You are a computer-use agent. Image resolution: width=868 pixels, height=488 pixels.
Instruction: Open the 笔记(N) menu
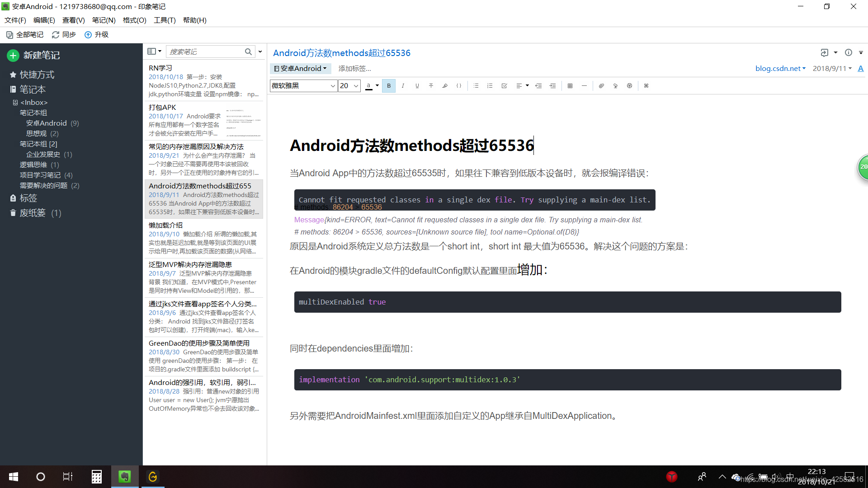tap(104, 20)
